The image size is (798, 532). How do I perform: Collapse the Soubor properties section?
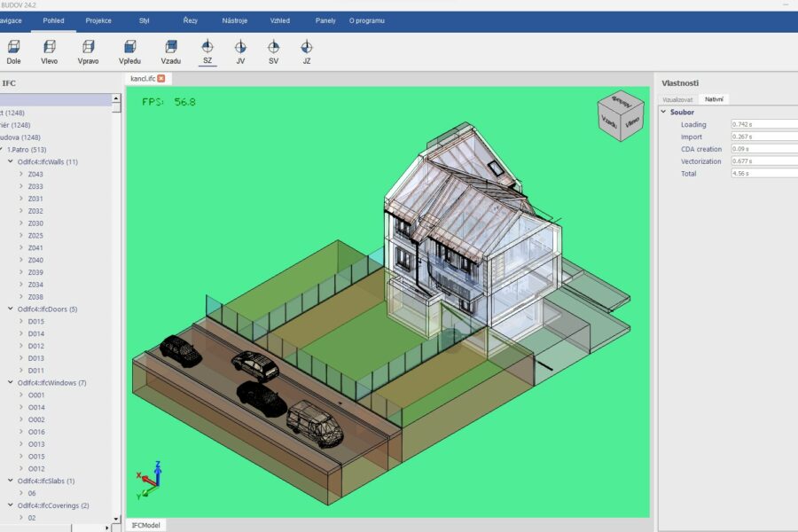coord(663,113)
